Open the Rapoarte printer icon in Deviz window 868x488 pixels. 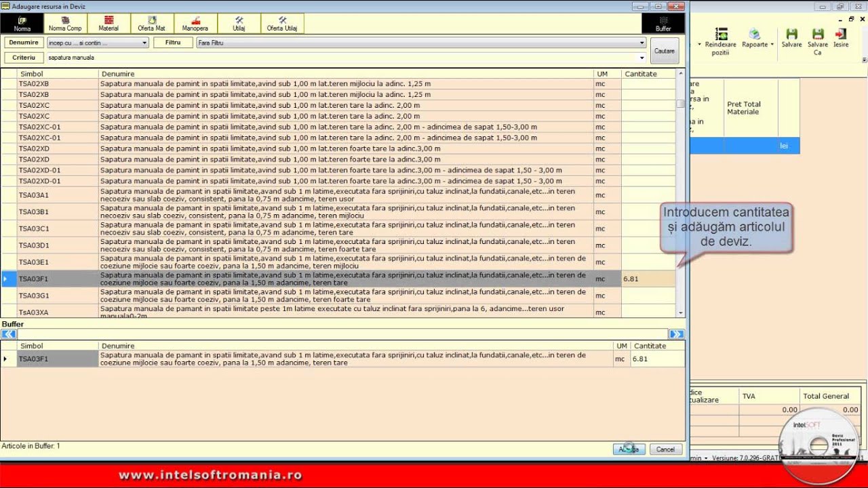coord(754,34)
